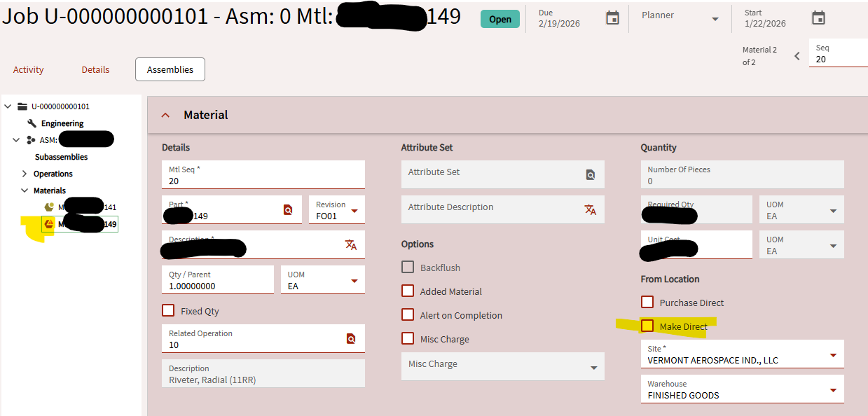The image size is (868, 416).
Task: Expand the Operations tree node
Action: tap(25, 174)
